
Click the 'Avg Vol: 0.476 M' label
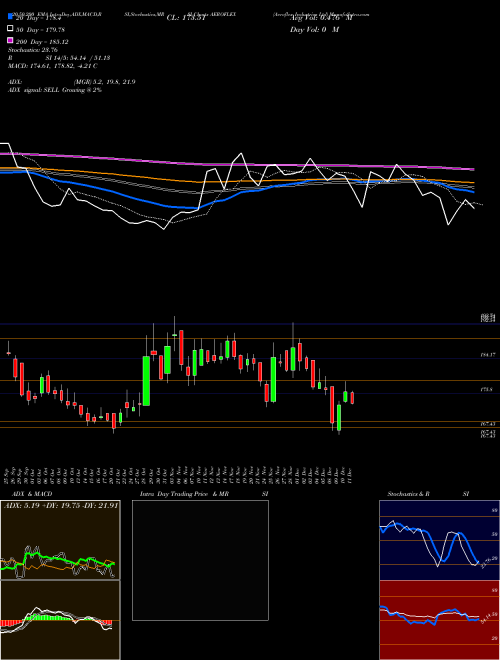321,18
